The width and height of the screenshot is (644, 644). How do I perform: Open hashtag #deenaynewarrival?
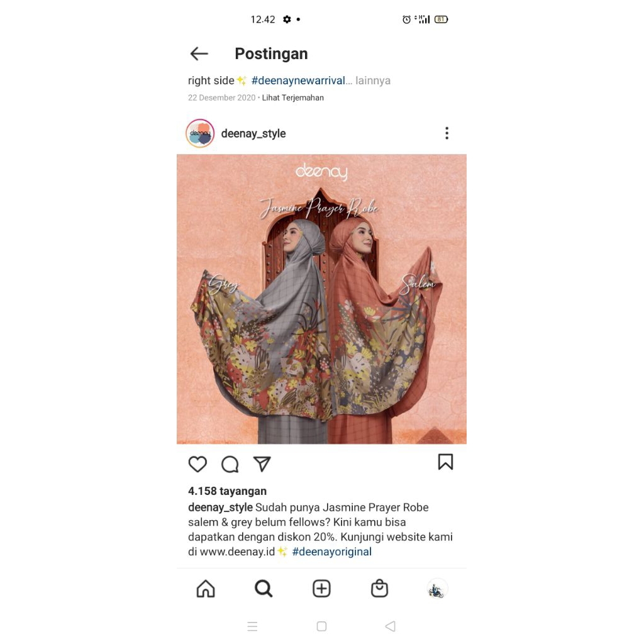298,80
